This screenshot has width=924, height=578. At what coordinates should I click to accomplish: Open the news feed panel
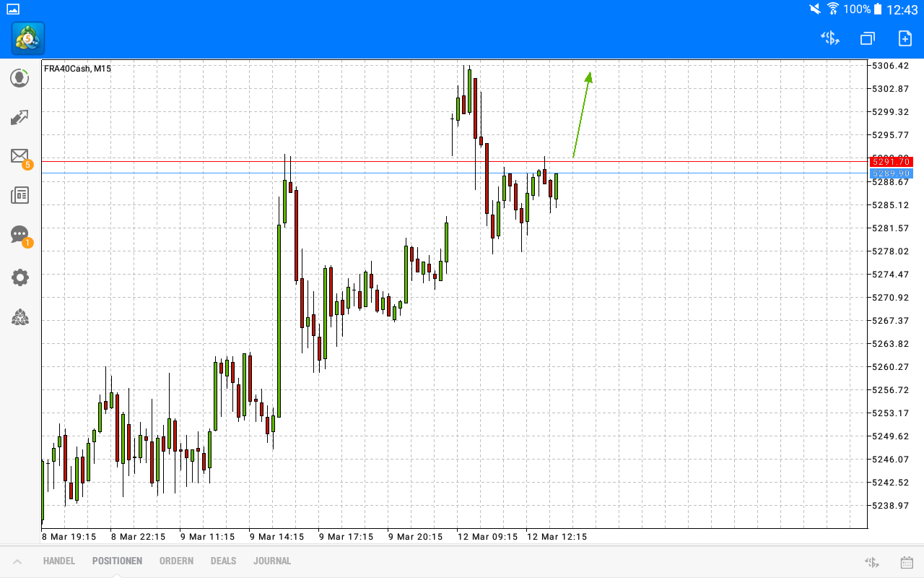coord(19,195)
